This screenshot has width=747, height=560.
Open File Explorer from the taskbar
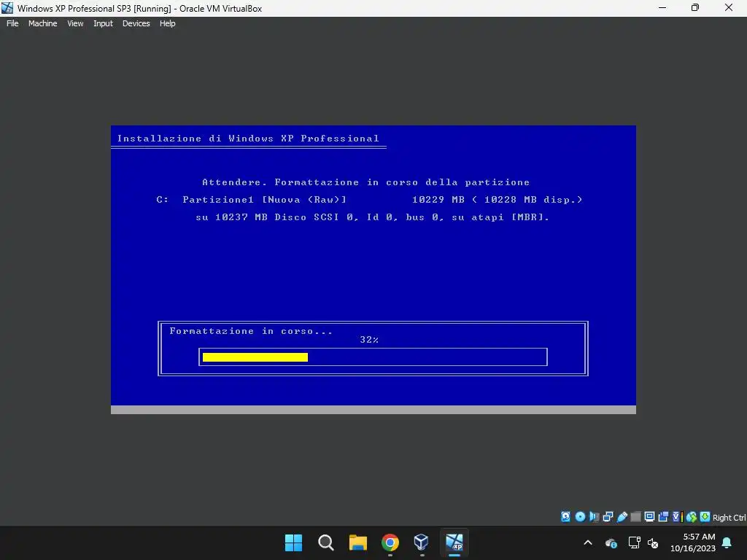(x=357, y=542)
